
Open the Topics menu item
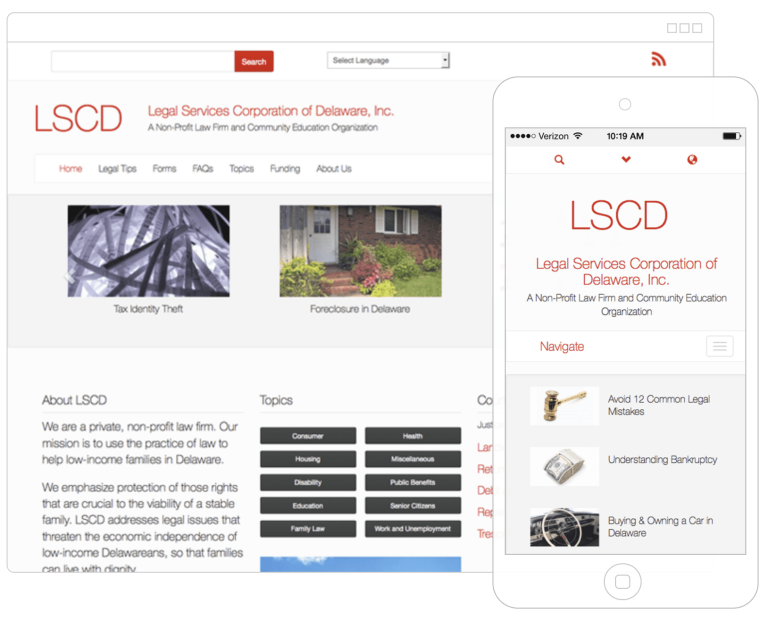pyautogui.click(x=241, y=168)
